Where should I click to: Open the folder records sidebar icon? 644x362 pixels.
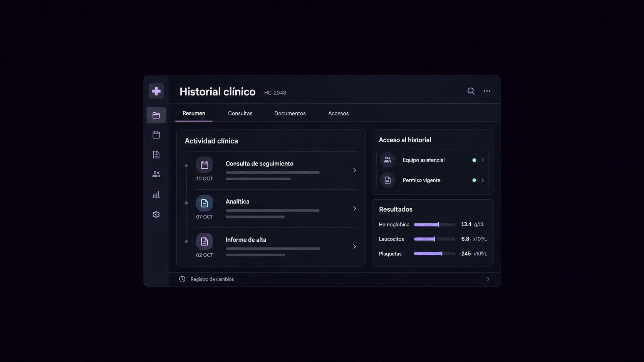[x=156, y=115]
